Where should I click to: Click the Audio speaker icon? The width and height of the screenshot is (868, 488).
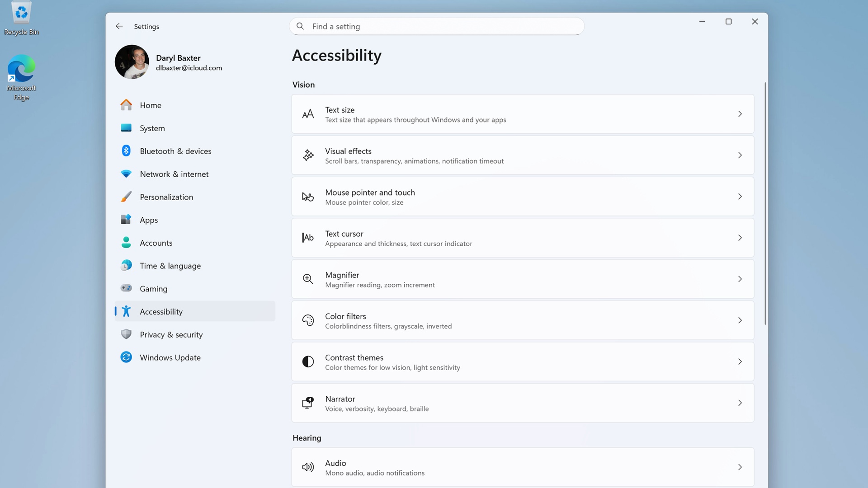point(308,467)
